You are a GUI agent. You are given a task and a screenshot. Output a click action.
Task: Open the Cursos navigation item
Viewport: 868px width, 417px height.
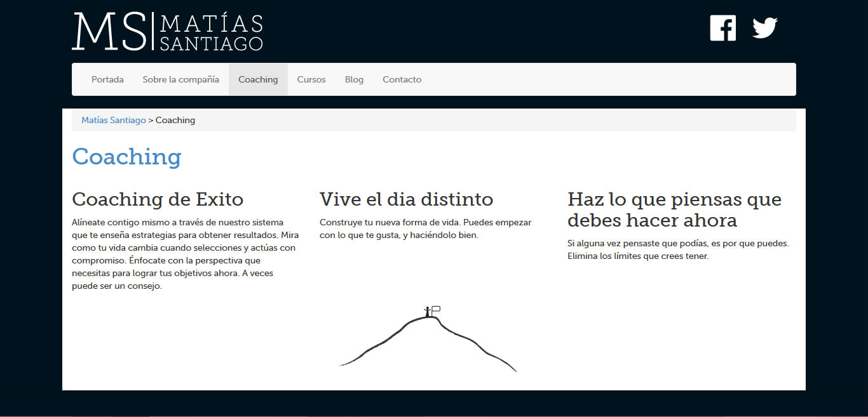[x=311, y=79]
